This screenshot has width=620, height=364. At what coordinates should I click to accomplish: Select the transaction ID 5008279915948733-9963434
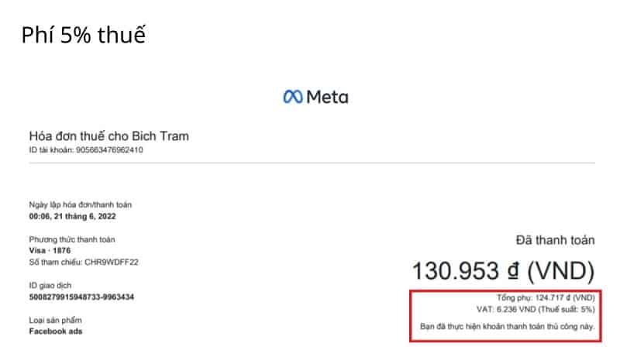[x=81, y=297]
